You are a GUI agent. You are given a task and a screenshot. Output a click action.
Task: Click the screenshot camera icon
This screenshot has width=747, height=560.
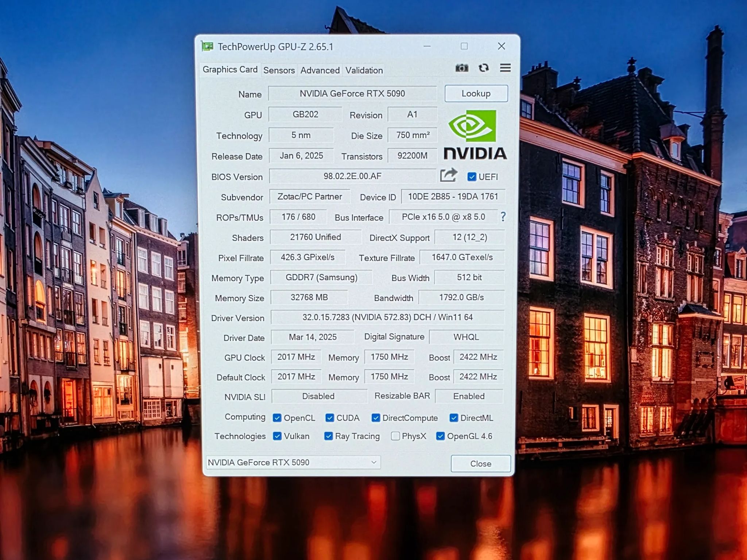point(462,68)
